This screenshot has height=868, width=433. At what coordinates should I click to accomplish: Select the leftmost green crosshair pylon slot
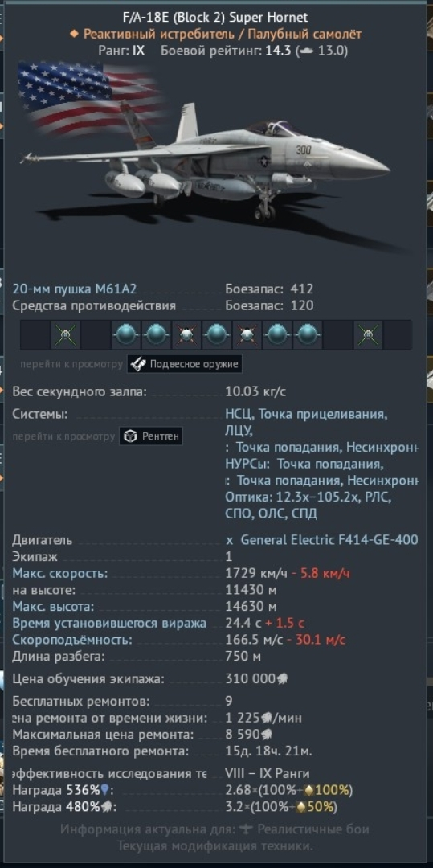66,334
